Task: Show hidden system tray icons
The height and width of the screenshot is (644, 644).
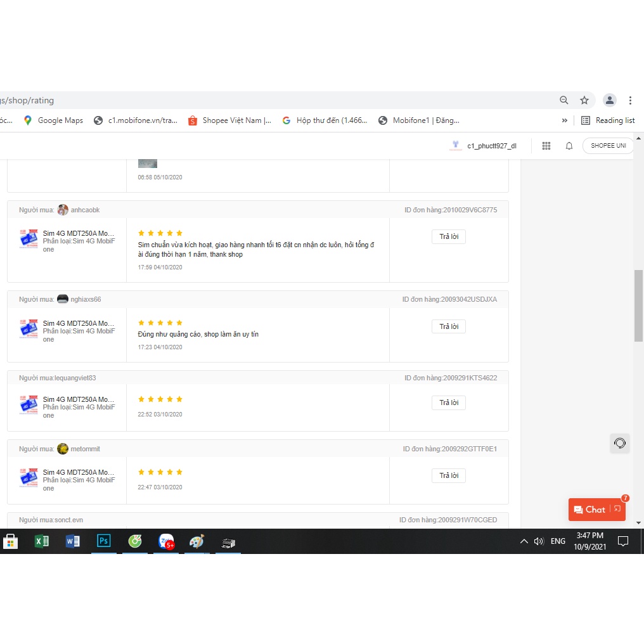Action: [x=524, y=541]
